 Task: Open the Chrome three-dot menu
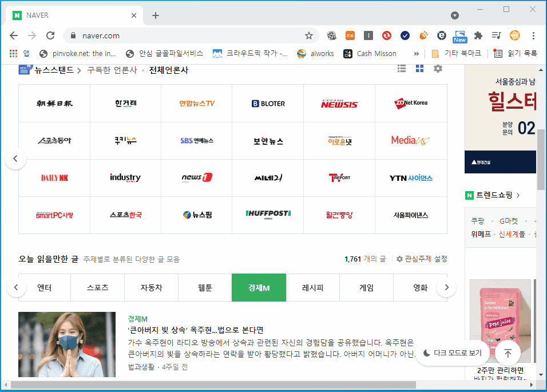(533, 35)
